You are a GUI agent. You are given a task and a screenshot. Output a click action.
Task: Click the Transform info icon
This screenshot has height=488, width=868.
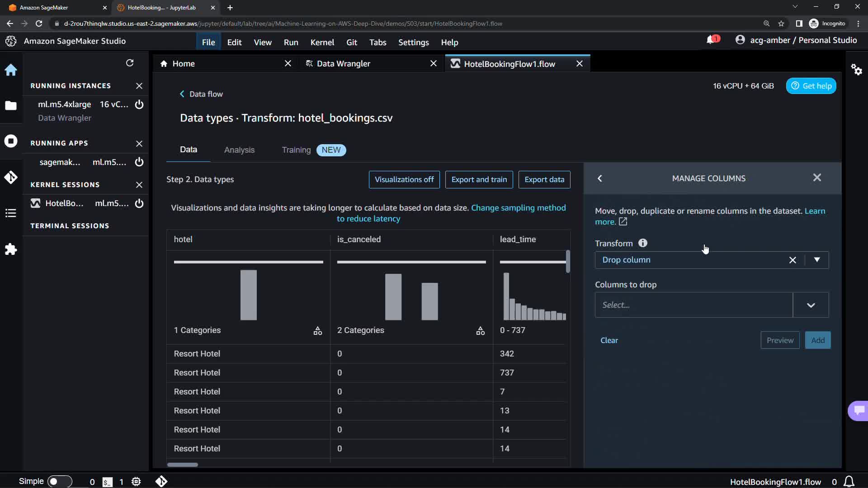coord(642,243)
